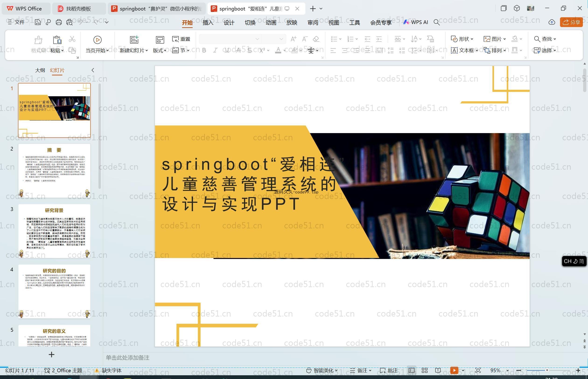Click the 查找 find button

pyautogui.click(x=545, y=39)
